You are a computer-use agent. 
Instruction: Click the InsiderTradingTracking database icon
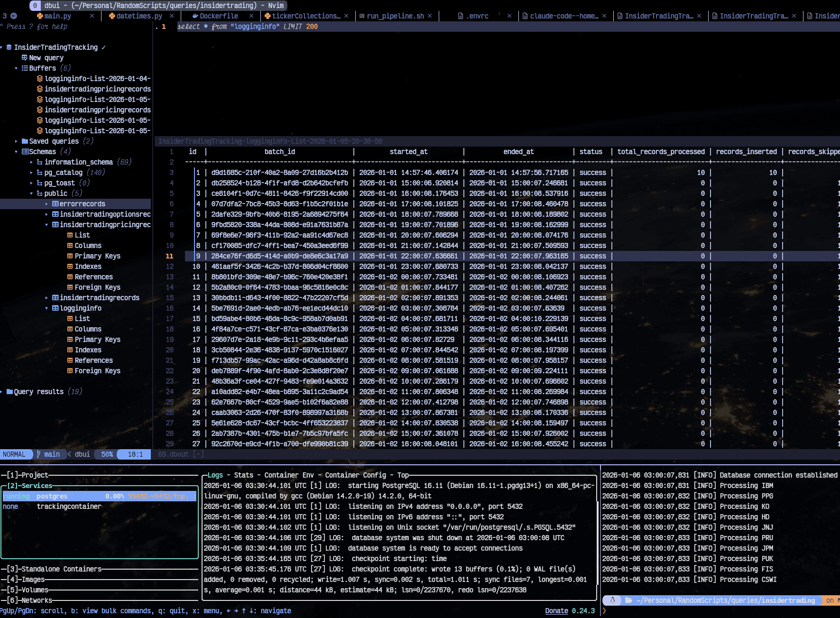pos(9,47)
